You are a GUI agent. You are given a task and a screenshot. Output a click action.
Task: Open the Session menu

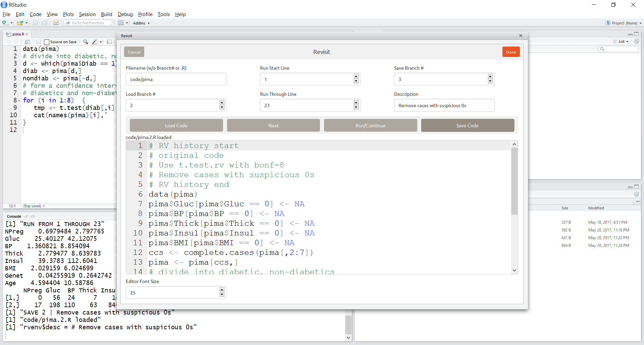point(87,14)
